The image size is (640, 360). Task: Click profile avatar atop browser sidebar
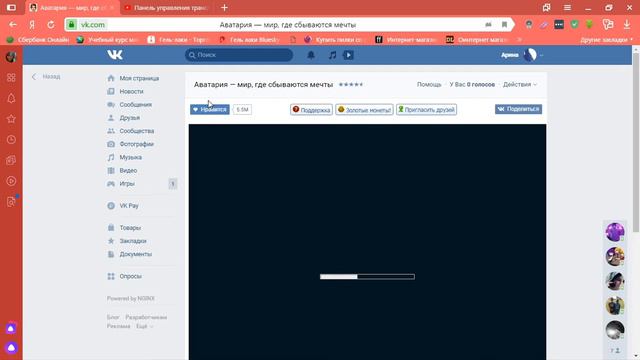pyautogui.click(x=11, y=57)
